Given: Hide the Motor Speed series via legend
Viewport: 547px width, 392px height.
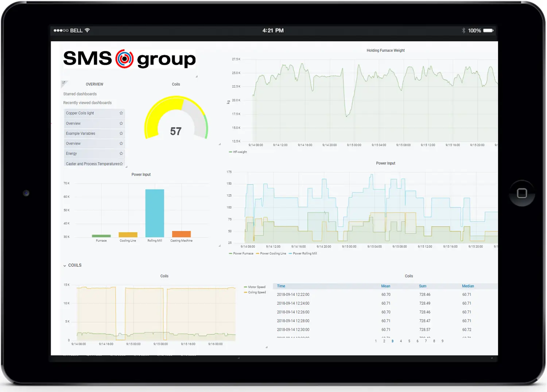Looking at the screenshot, I should [x=256, y=287].
